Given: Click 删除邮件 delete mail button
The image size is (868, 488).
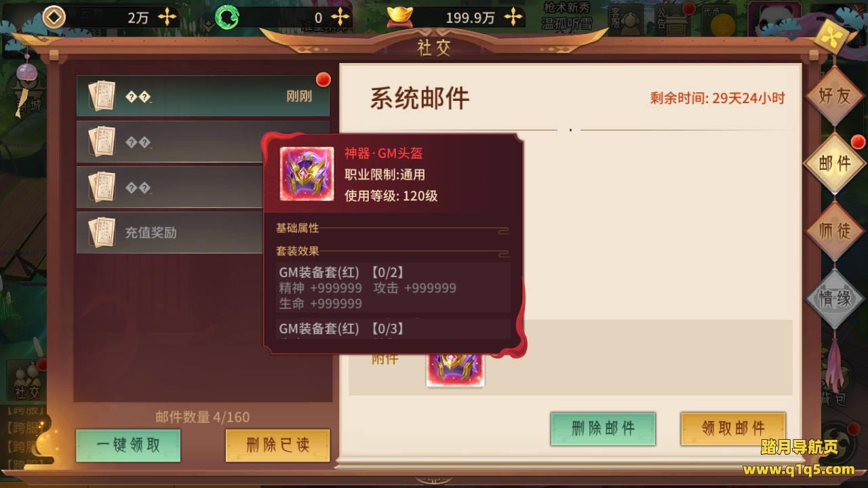Looking at the screenshot, I should click(x=603, y=428).
